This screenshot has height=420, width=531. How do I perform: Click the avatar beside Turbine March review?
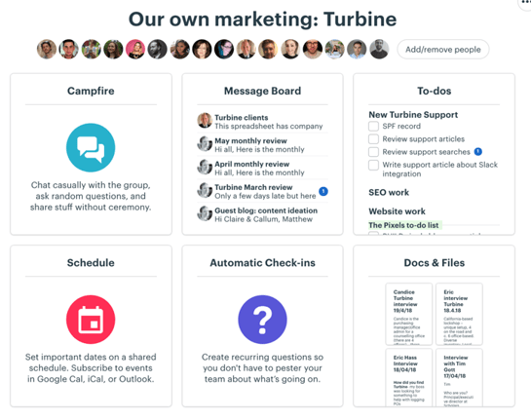205,190
